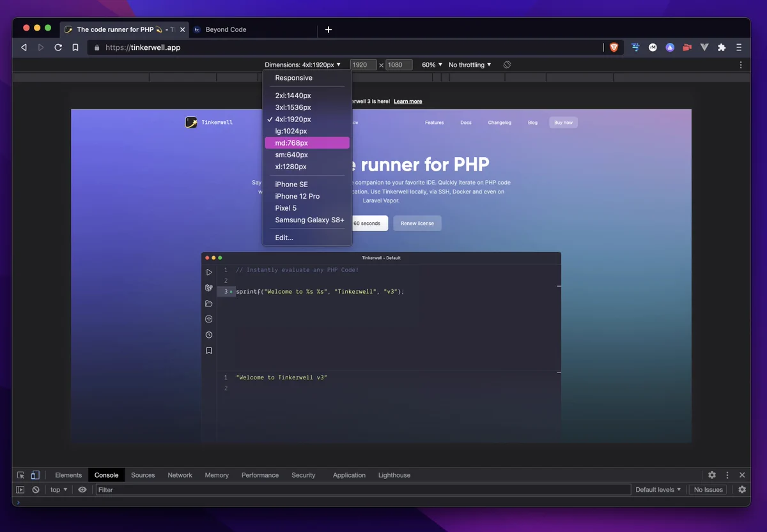Close the DevTools panel
The image size is (767, 532).
tap(742, 475)
